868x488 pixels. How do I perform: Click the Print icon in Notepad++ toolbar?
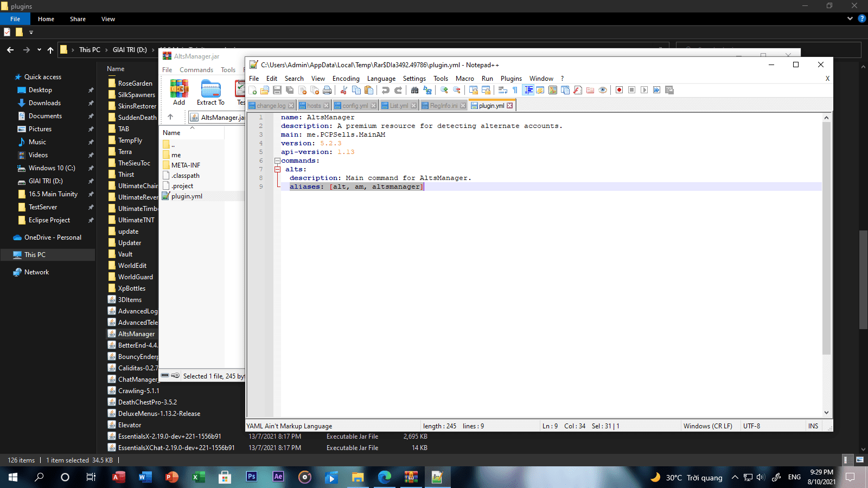327,90
